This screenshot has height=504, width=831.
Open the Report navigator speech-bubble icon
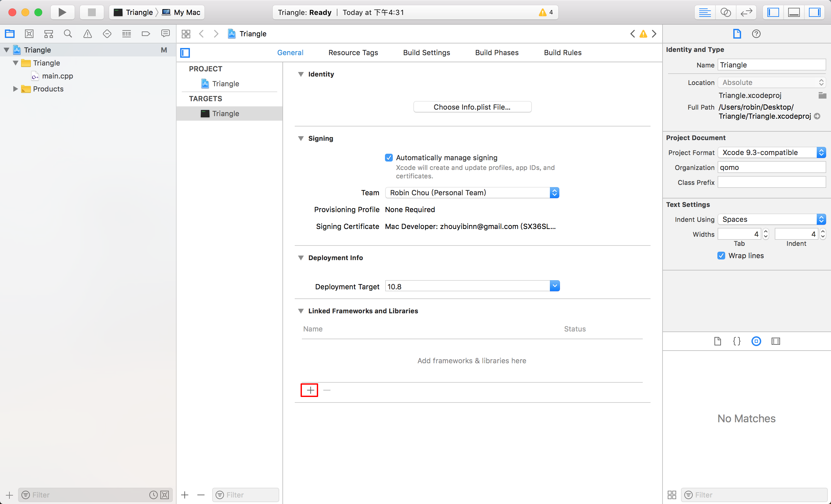165,34
